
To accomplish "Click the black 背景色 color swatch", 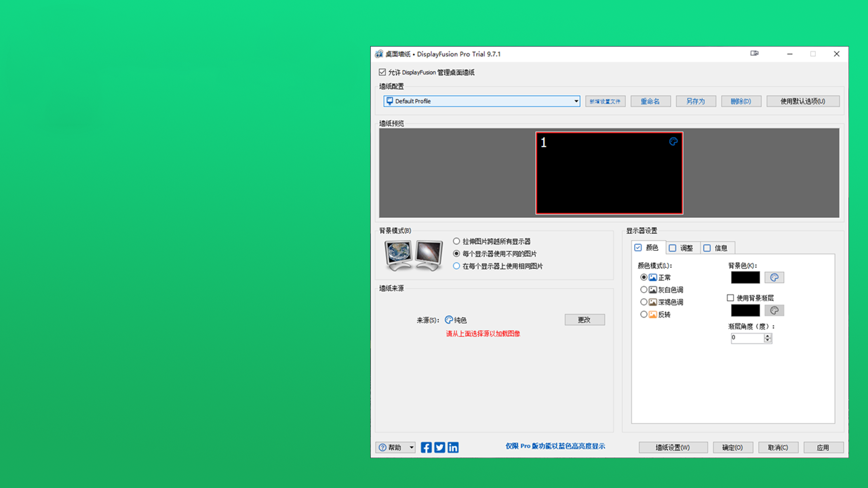I will coord(745,277).
